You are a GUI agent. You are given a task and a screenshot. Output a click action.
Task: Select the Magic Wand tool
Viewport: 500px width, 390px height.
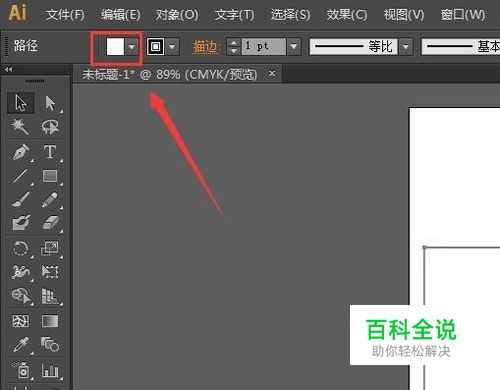click(21, 127)
